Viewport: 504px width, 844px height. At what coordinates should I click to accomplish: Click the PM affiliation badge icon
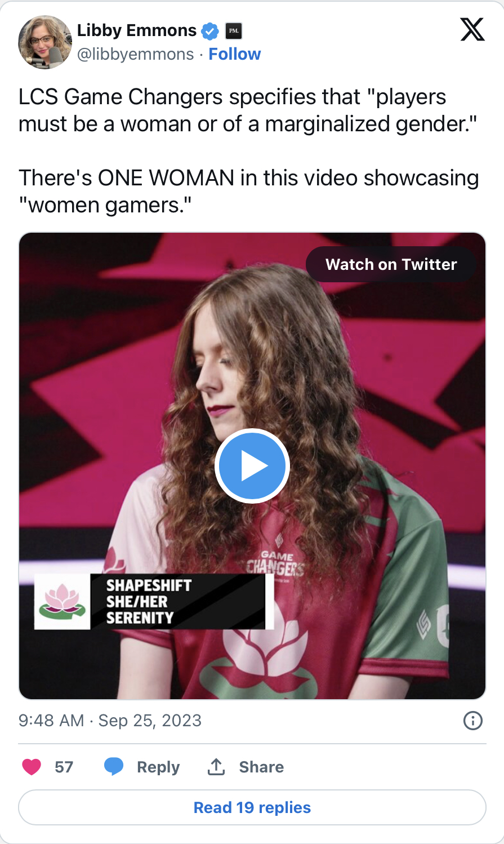tap(234, 31)
